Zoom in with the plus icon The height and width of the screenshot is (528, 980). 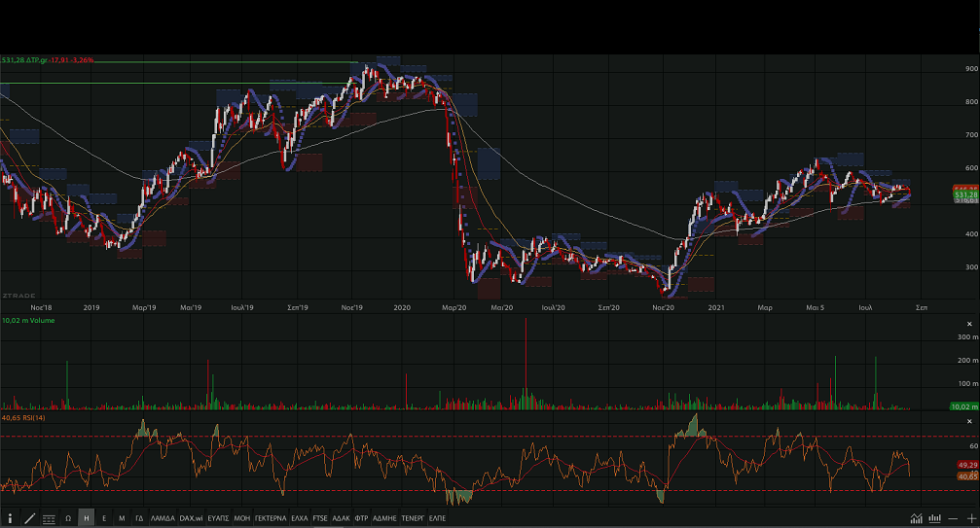pyautogui.click(x=970, y=518)
